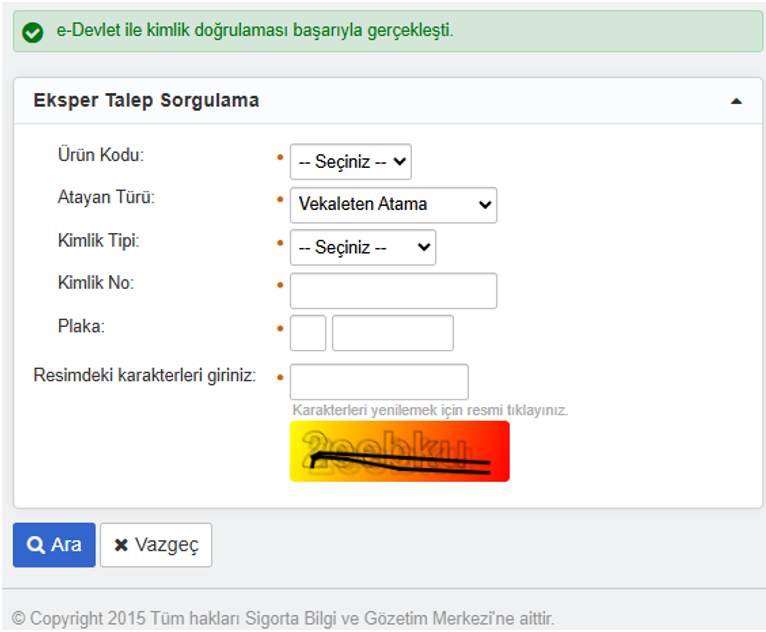Click the second wider Plaka field
Screen dimensions: 766x632
pos(392,333)
